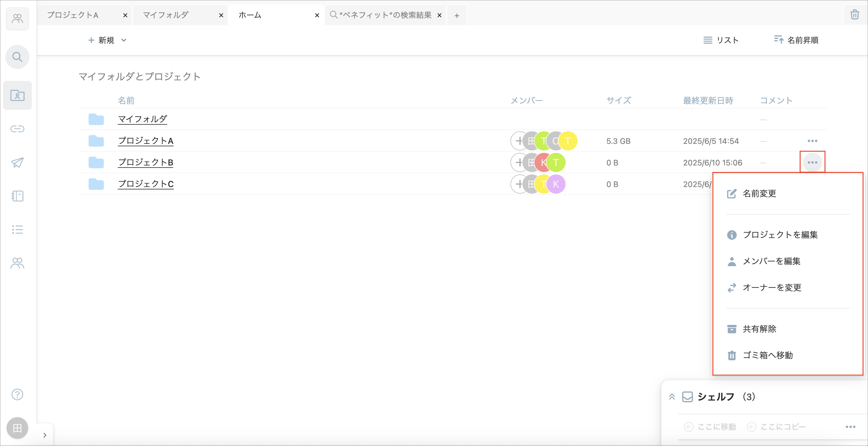Expand sidebar with bottom arrow
This screenshot has height=446, width=868.
coord(45,435)
